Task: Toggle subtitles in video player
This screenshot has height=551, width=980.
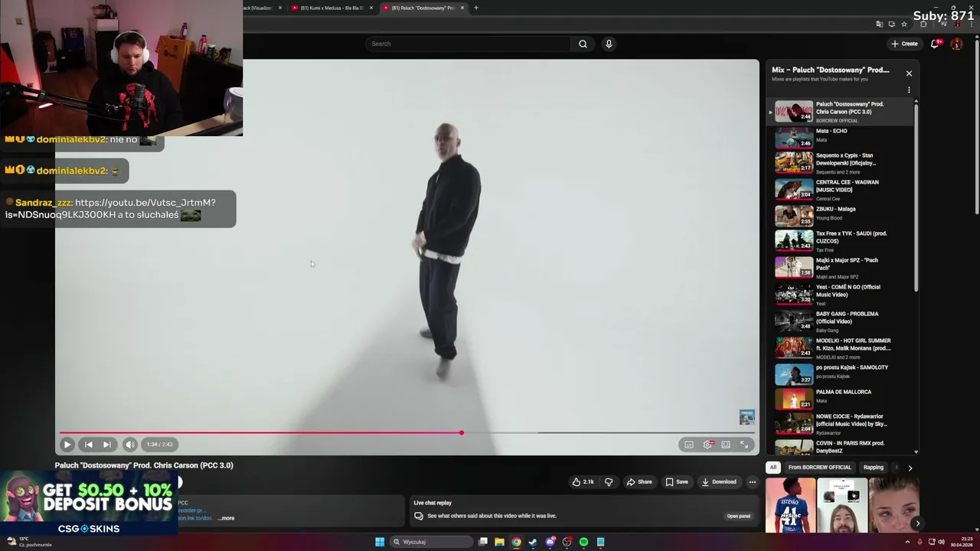Action: 689,445
